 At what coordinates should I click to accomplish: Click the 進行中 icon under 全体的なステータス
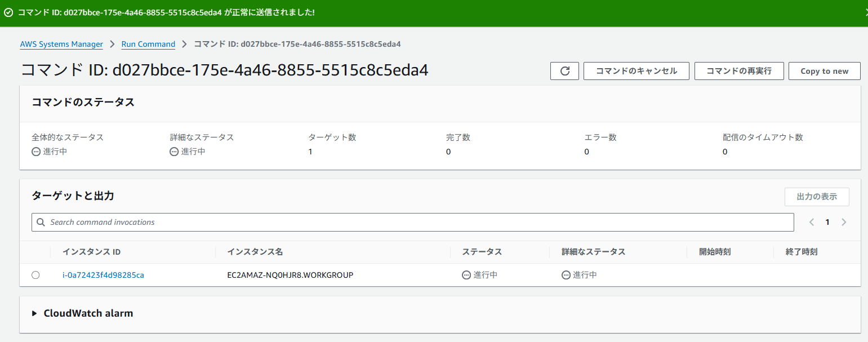click(35, 151)
